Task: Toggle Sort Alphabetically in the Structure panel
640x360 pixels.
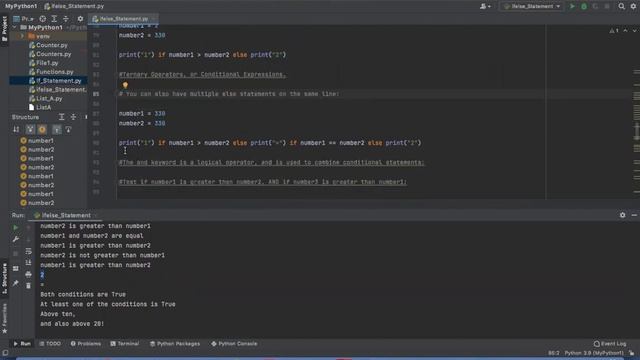Action: click(x=16, y=129)
